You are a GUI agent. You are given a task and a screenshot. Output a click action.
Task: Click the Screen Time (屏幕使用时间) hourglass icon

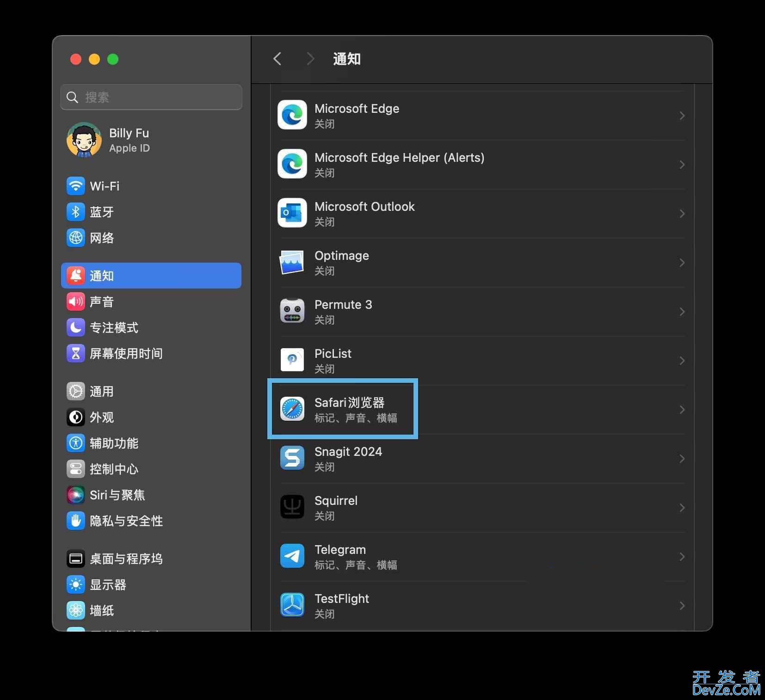coord(76,353)
